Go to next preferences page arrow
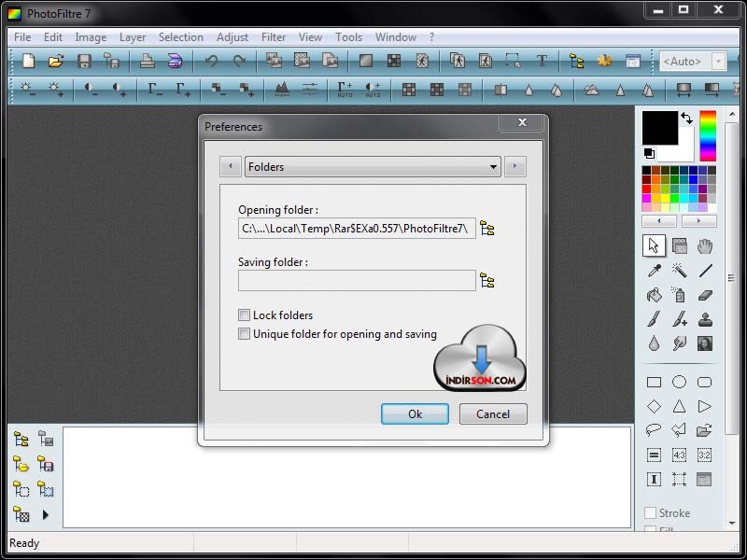 (515, 166)
